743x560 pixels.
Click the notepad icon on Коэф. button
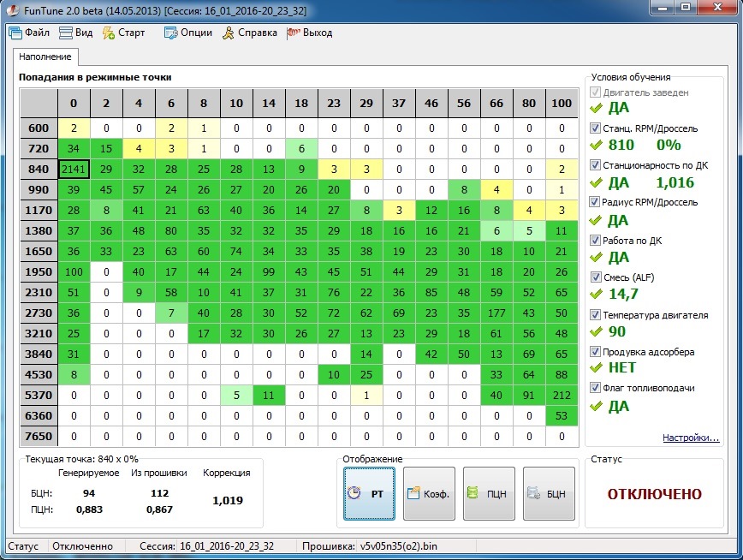tap(413, 493)
